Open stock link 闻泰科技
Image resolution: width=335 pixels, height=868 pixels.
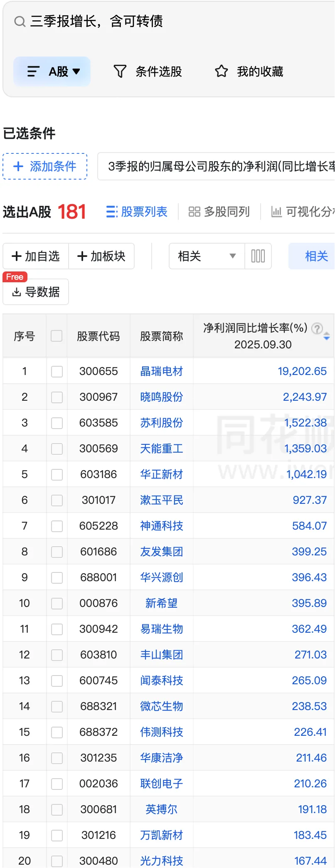(162, 681)
